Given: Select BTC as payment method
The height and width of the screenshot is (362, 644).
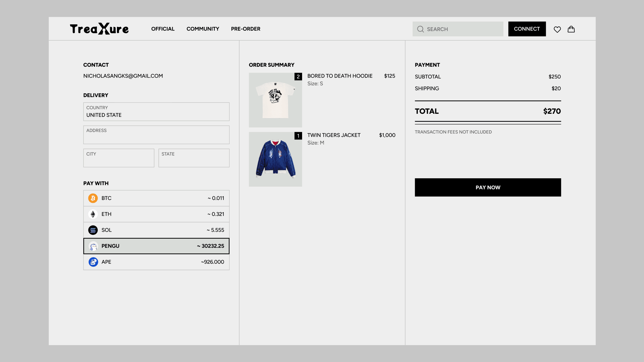Looking at the screenshot, I should click(x=156, y=198).
